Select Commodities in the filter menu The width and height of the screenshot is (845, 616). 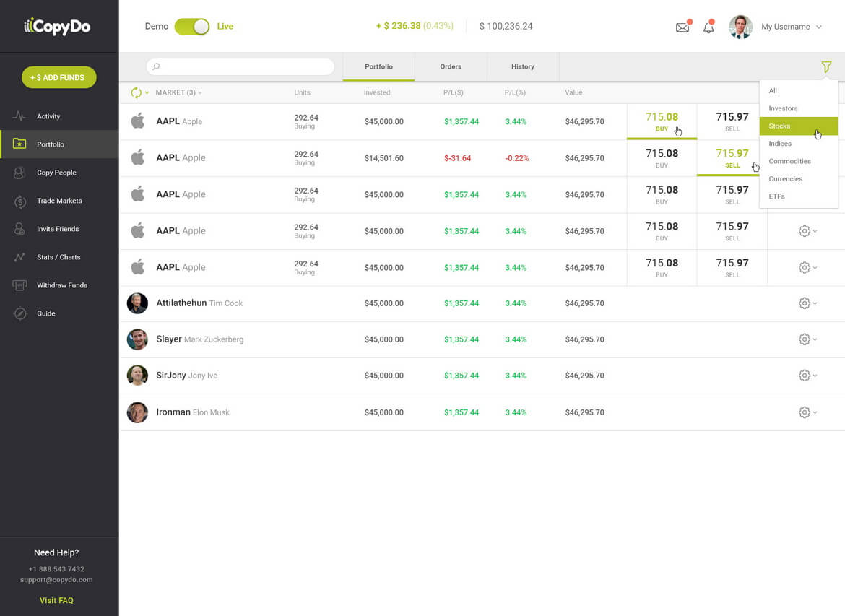pyautogui.click(x=799, y=161)
